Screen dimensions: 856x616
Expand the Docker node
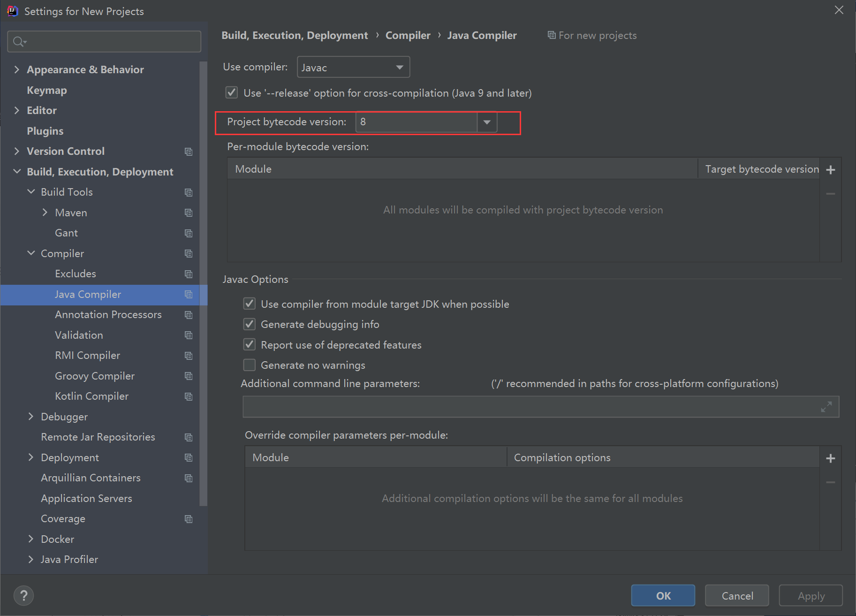(31, 539)
